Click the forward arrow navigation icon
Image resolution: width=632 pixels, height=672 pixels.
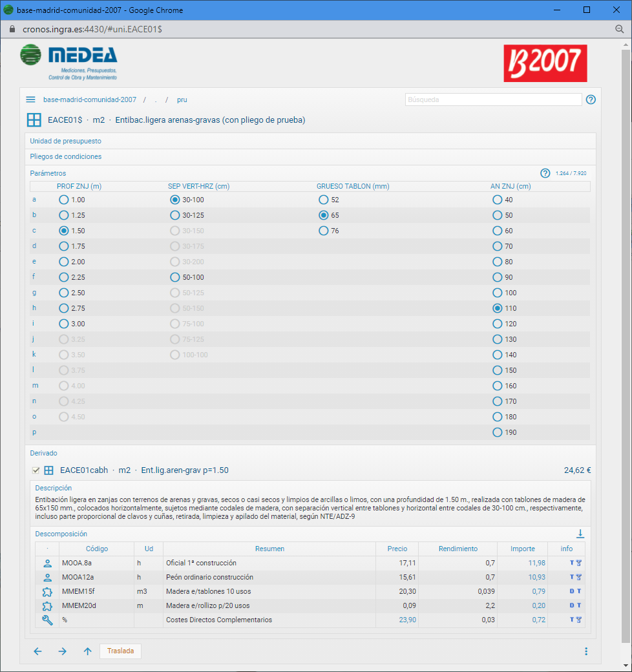point(62,651)
